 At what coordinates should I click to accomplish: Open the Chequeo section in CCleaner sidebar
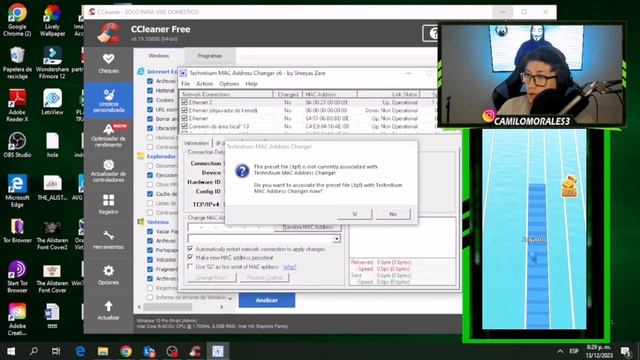click(108, 64)
